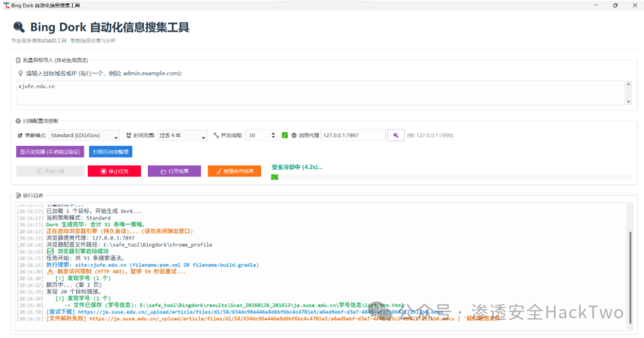644x338 pixels.
Task: Click the log line '任务开始: 共 51 条搜索语法'
Action: (x=85, y=258)
